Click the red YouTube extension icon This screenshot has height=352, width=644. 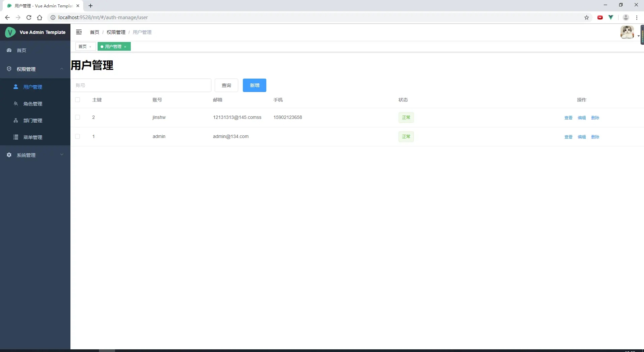(600, 17)
